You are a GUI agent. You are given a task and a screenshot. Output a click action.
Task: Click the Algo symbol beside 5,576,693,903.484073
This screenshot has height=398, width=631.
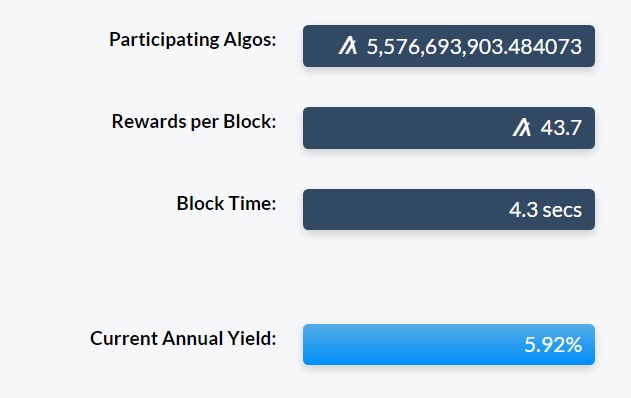pyautogui.click(x=348, y=45)
